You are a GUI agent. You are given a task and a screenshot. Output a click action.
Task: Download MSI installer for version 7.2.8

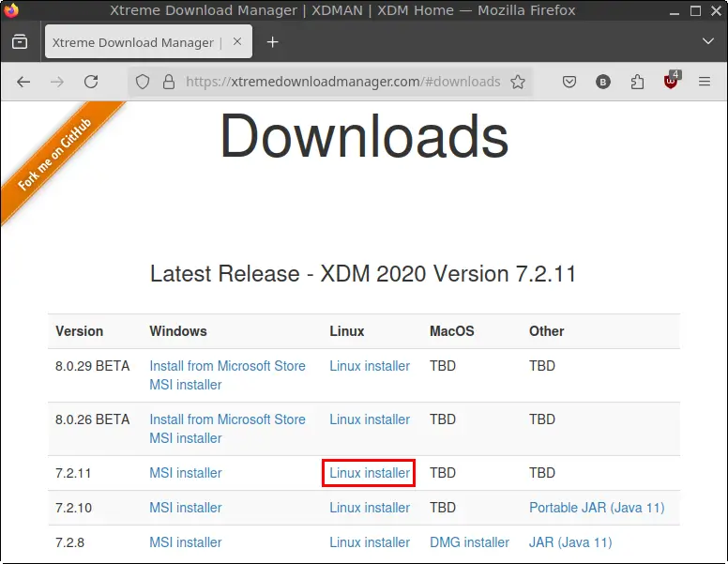pyautogui.click(x=185, y=542)
